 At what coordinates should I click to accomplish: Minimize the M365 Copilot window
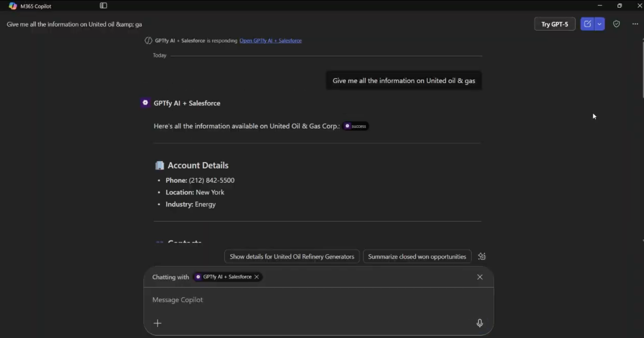600,5
